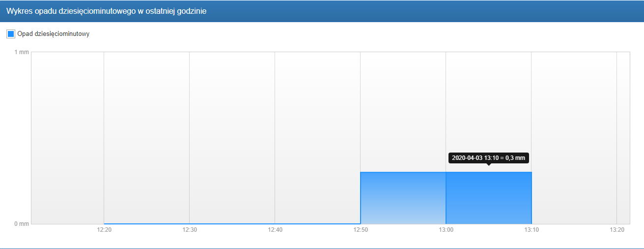The image size is (644, 249).
Task: Click the chart title 'Wykres opadu dziesięciominutowego'
Action: [106, 11]
